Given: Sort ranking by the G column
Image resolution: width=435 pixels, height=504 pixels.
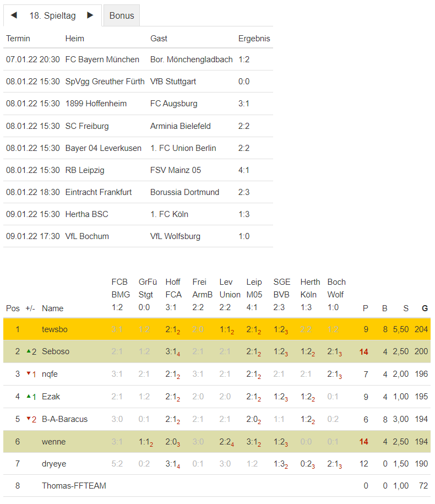Looking at the screenshot, I should 425,308.
